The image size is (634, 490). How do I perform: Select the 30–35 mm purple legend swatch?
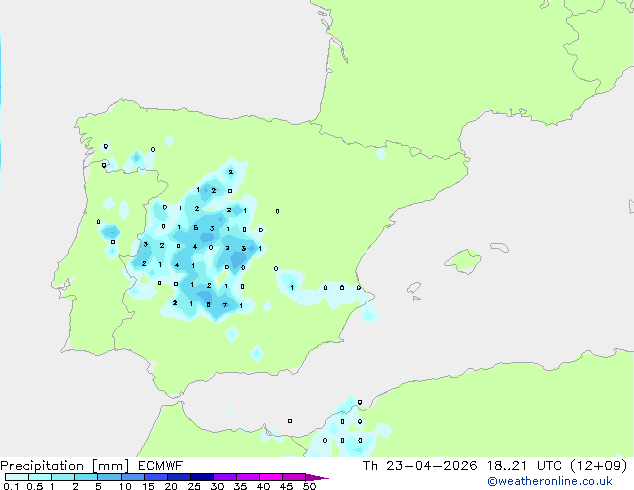coord(224,477)
